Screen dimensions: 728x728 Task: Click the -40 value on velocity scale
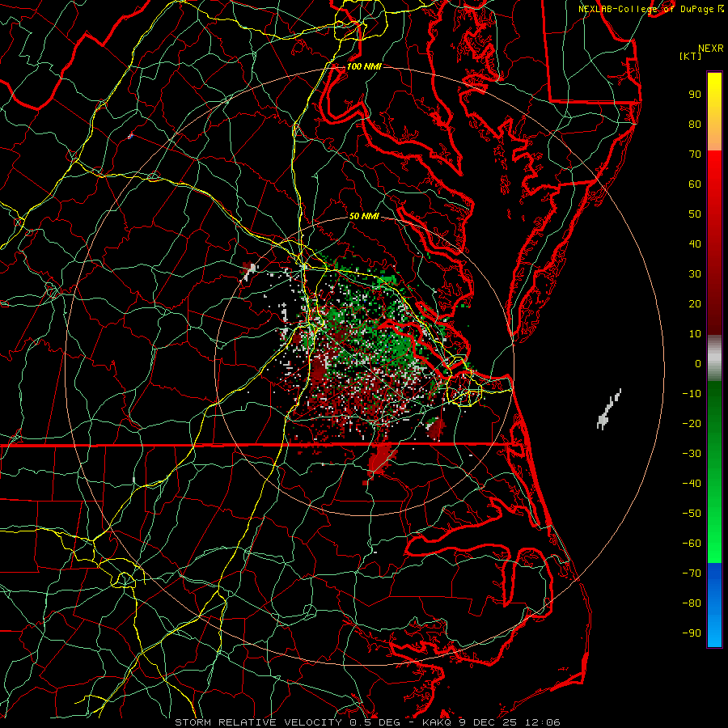tap(692, 484)
